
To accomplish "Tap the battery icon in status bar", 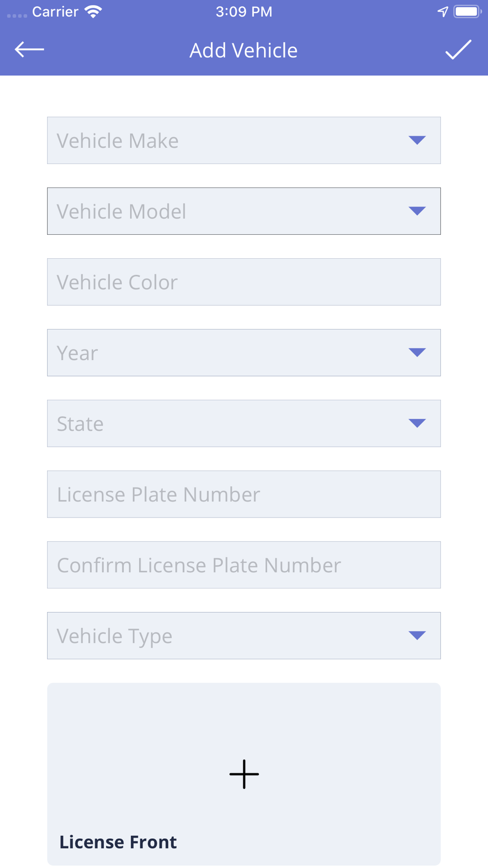I will pos(468,12).
